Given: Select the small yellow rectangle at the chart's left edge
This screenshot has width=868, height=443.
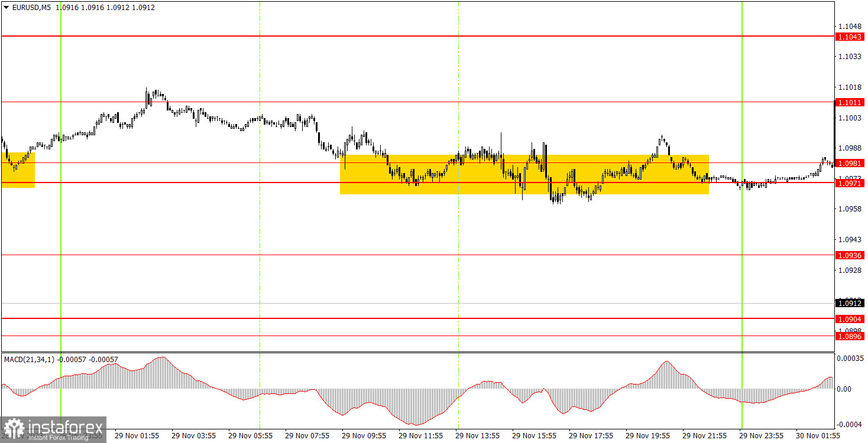Looking at the screenshot, I should 18,170.
